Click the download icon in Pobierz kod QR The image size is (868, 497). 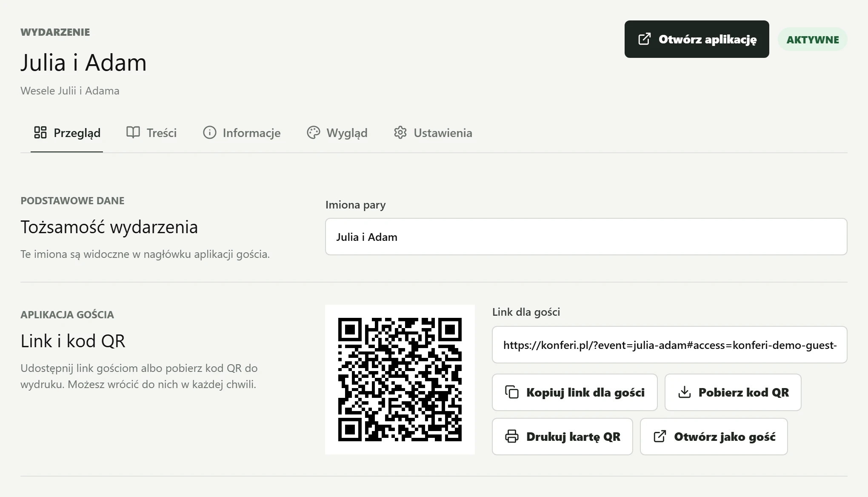click(x=684, y=392)
